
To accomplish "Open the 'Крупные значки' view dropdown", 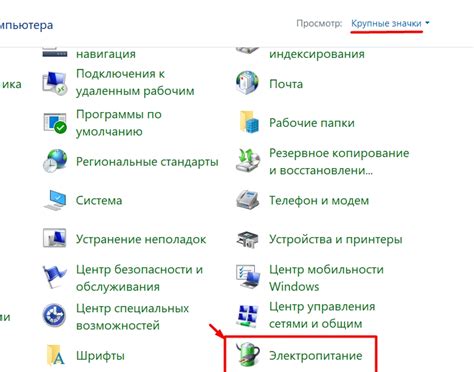I will coord(390,24).
